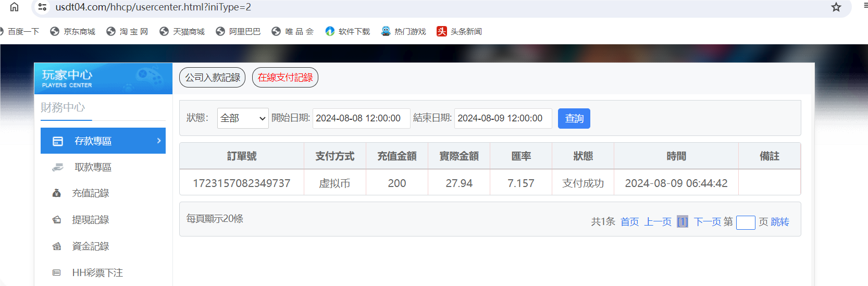Open the 软件下载 bookmark

click(348, 31)
